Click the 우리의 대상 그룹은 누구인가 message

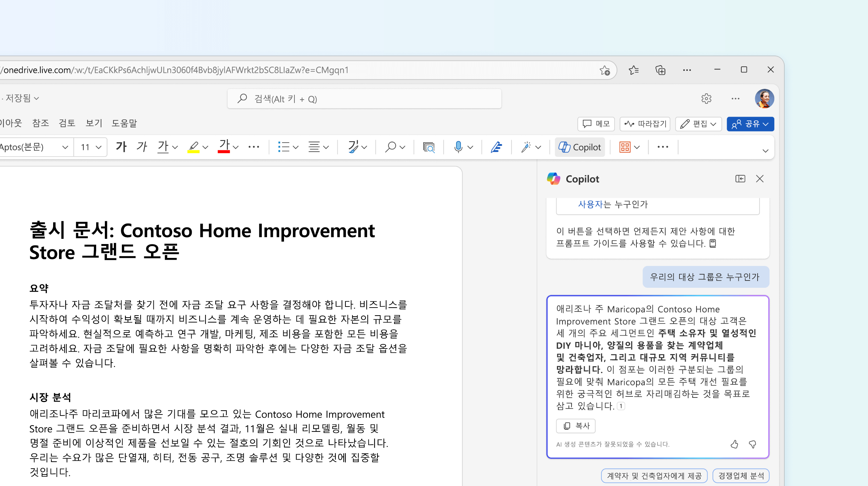pos(706,277)
